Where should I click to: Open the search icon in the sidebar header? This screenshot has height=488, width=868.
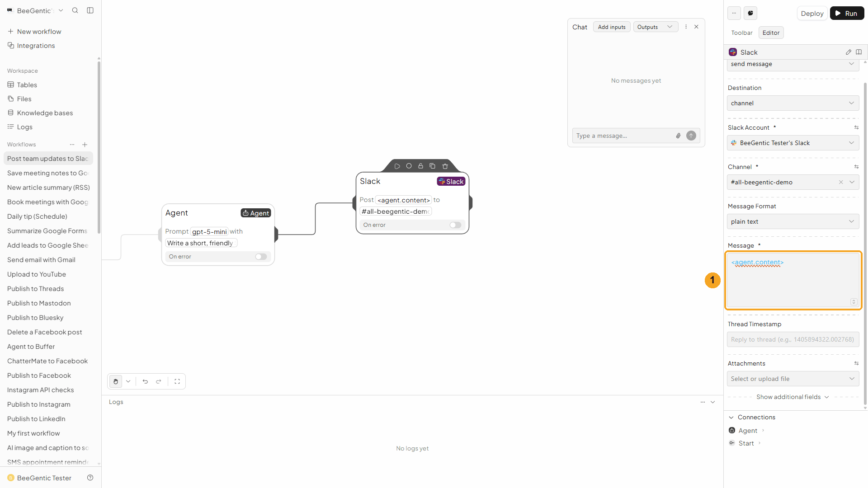click(75, 10)
